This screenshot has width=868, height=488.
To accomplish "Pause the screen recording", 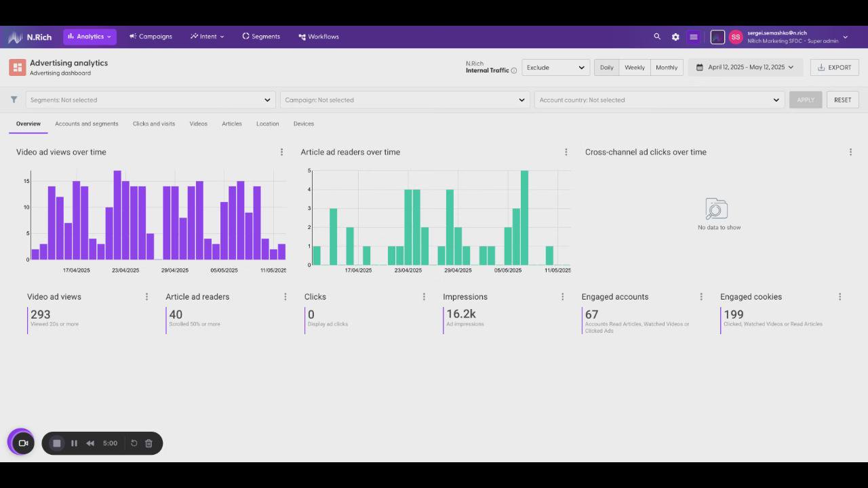I will tap(74, 443).
